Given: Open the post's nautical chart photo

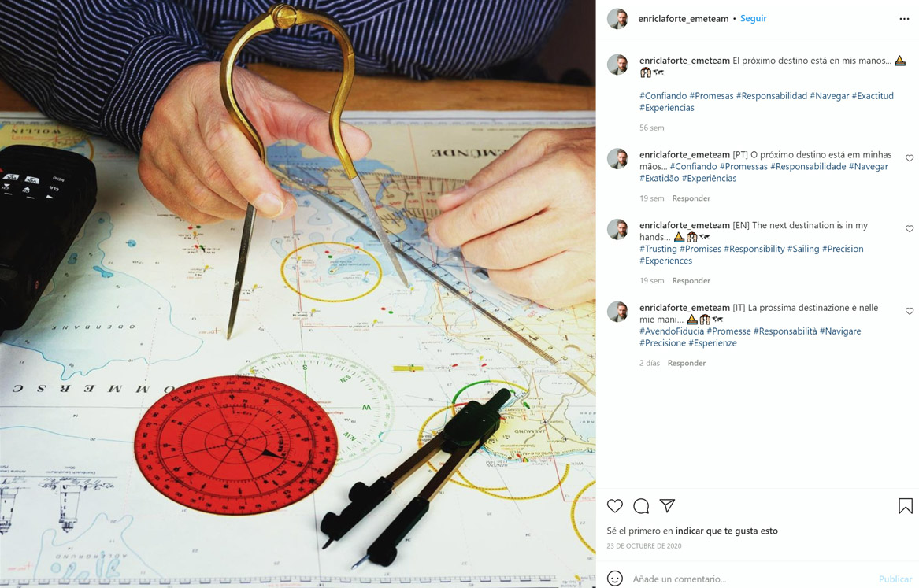Looking at the screenshot, I should point(298,294).
